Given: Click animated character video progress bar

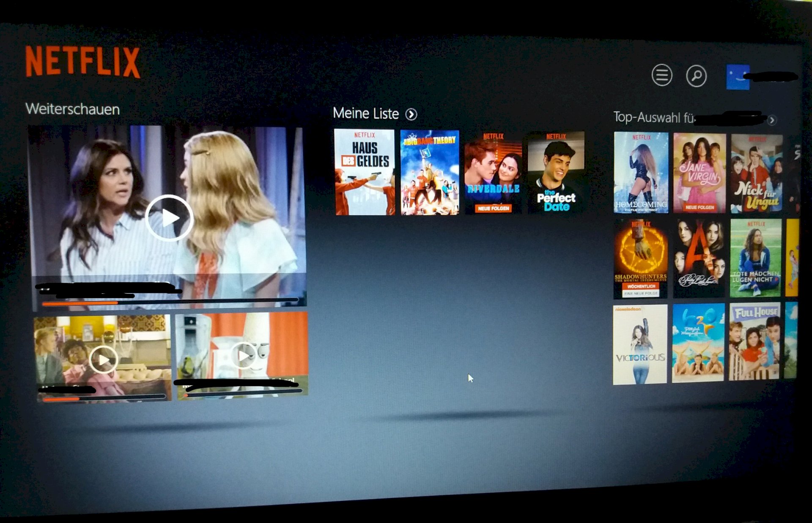Looking at the screenshot, I should 243,393.
